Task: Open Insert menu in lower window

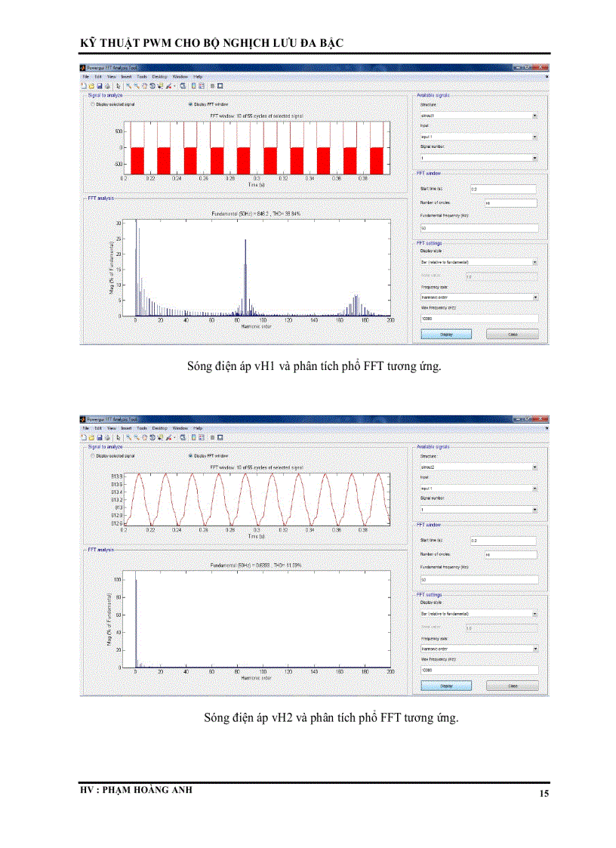Action: pos(126,428)
